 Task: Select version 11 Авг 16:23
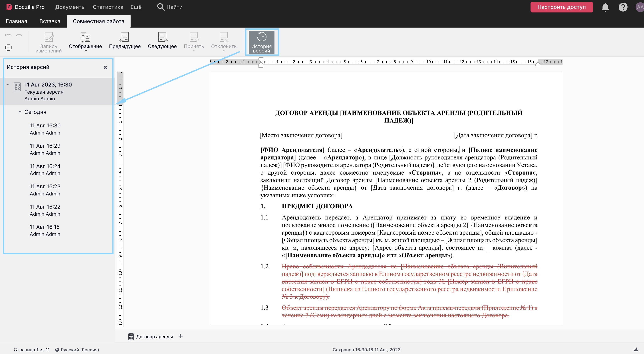tap(45, 190)
